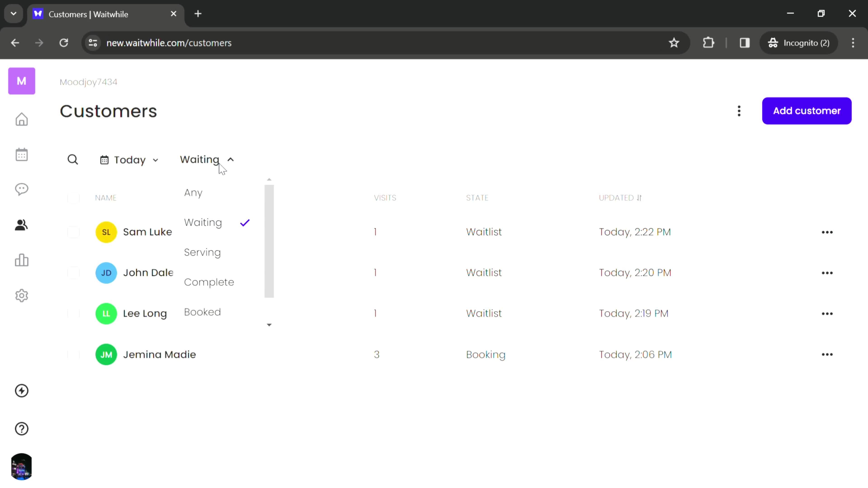868x488 pixels.
Task: Expand the Waiting status filter dropdown
Action: (207, 159)
